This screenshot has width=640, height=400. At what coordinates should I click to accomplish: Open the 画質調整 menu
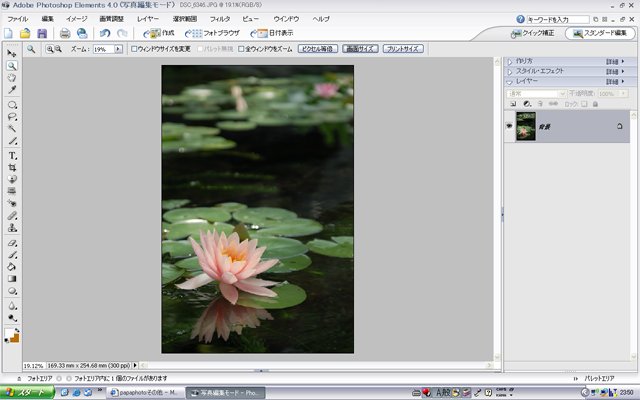[111, 19]
